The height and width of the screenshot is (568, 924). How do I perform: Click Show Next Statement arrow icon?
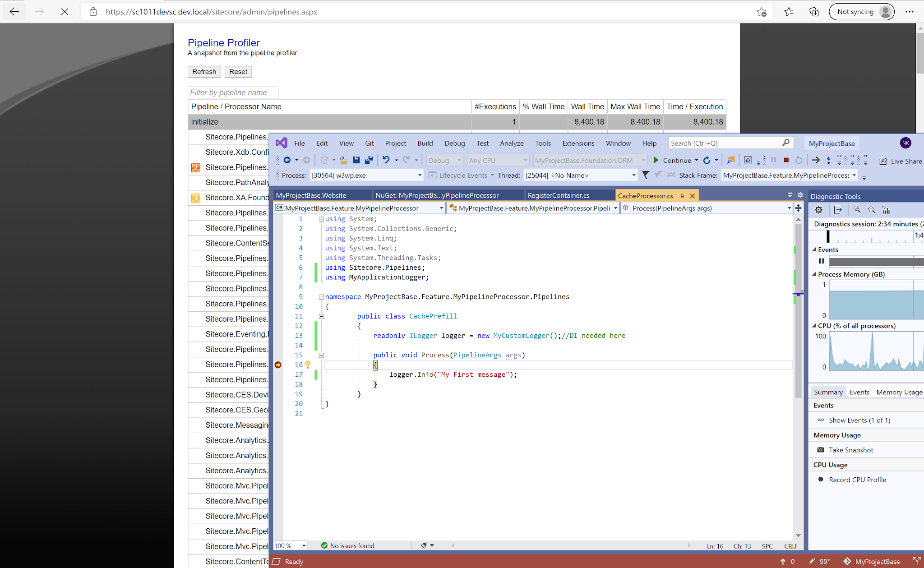pyautogui.click(x=816, y=160)
